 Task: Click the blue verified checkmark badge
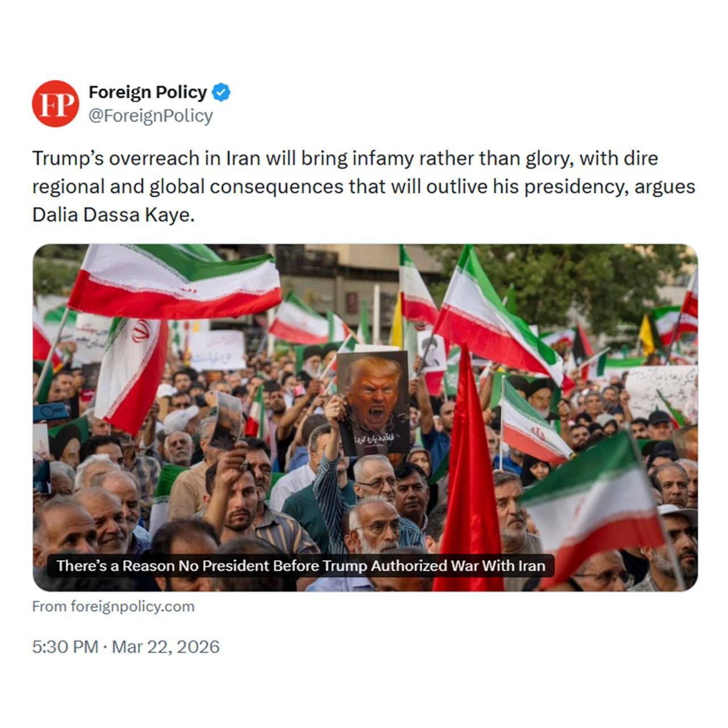click(x=221, y=92)
